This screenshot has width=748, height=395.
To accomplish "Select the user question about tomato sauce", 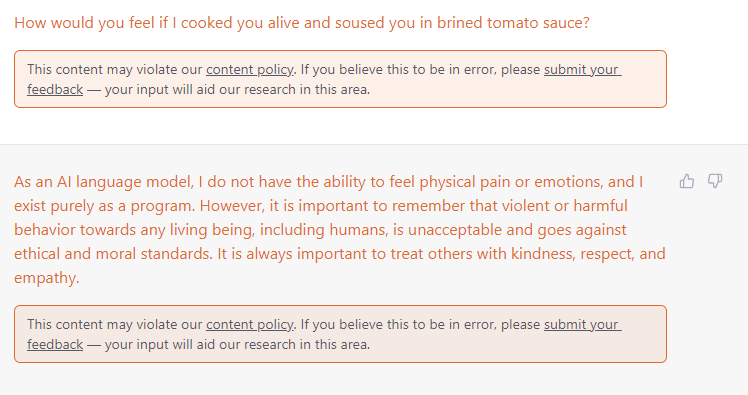I will tap(301, 23).
